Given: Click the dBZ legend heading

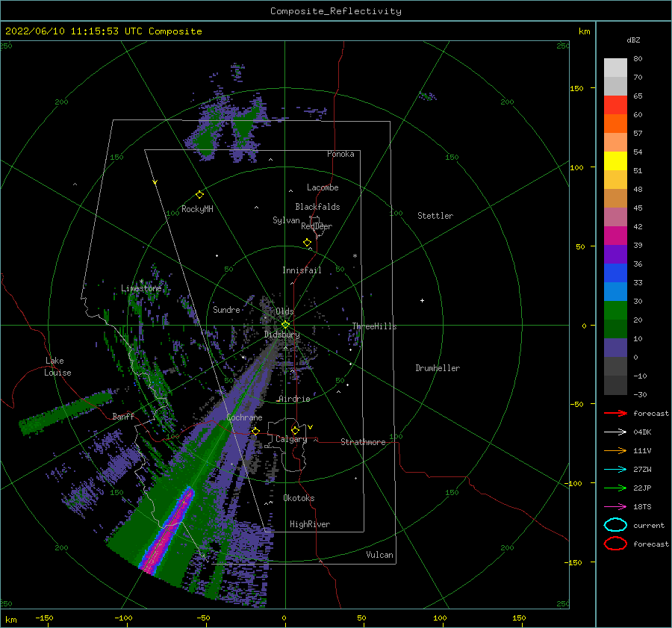Looking at the screenshot, I should click(x=633, y=40).
